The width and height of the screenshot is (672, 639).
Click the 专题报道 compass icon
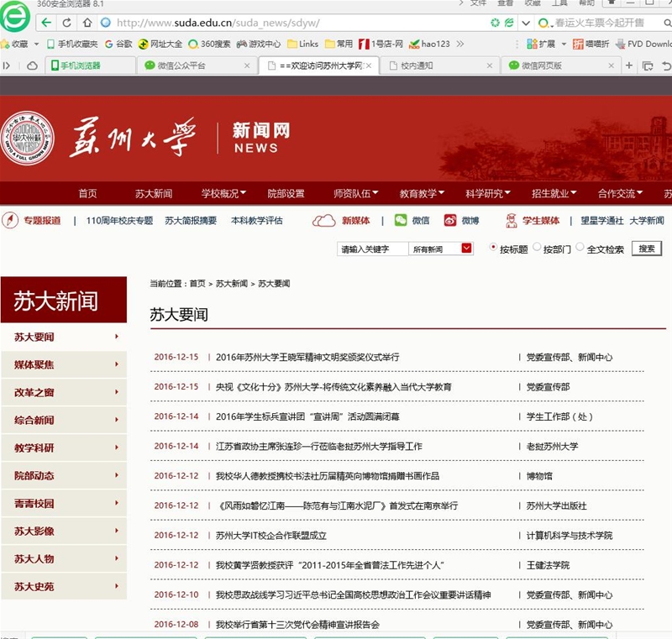pos(11,221)
